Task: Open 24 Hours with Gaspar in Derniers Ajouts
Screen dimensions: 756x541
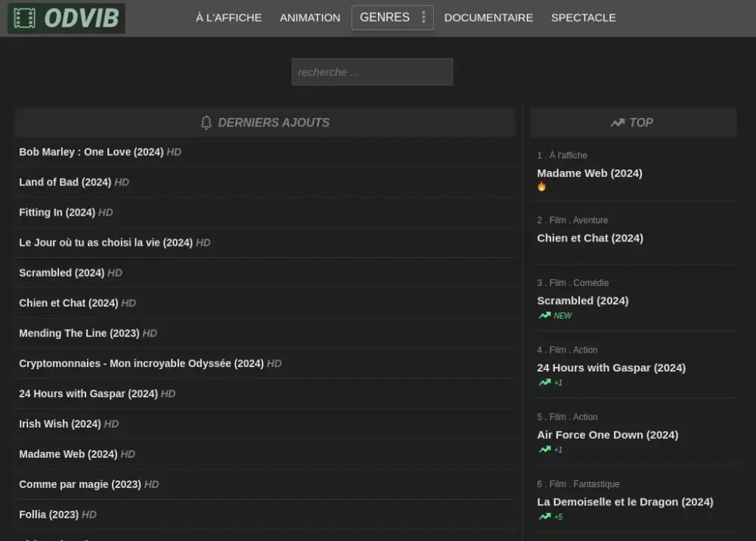Action: [x=88, y=393]
